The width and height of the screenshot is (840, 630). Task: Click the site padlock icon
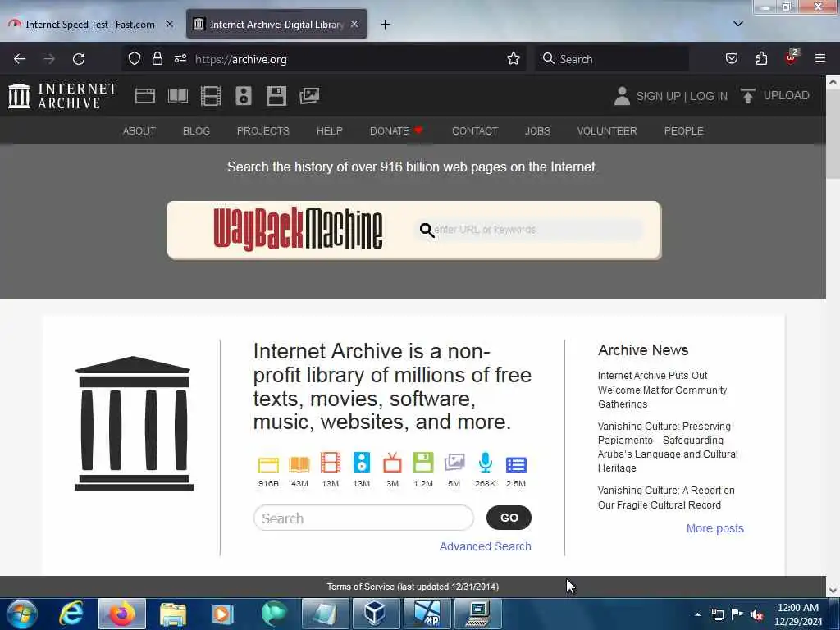(x=157, y=59)
